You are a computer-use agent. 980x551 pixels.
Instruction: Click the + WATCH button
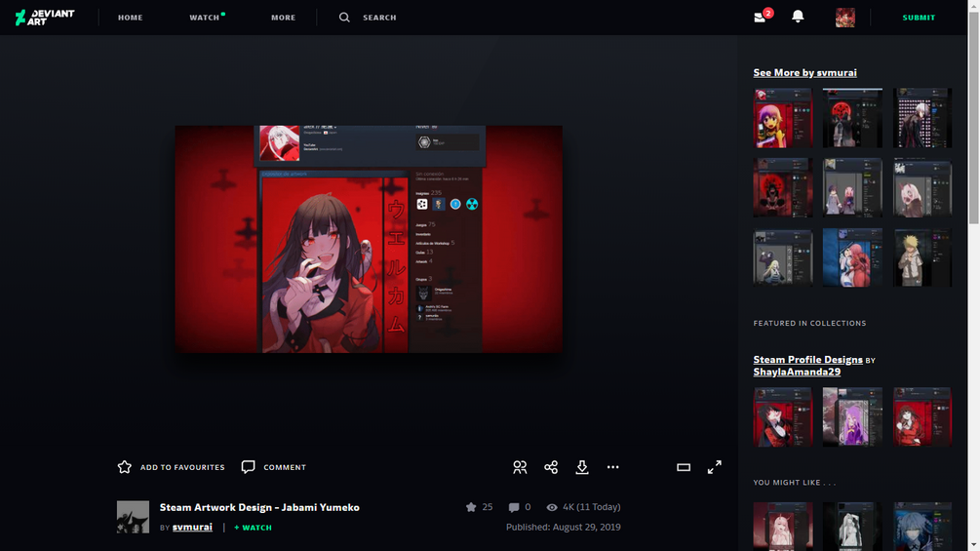[254, 528]
